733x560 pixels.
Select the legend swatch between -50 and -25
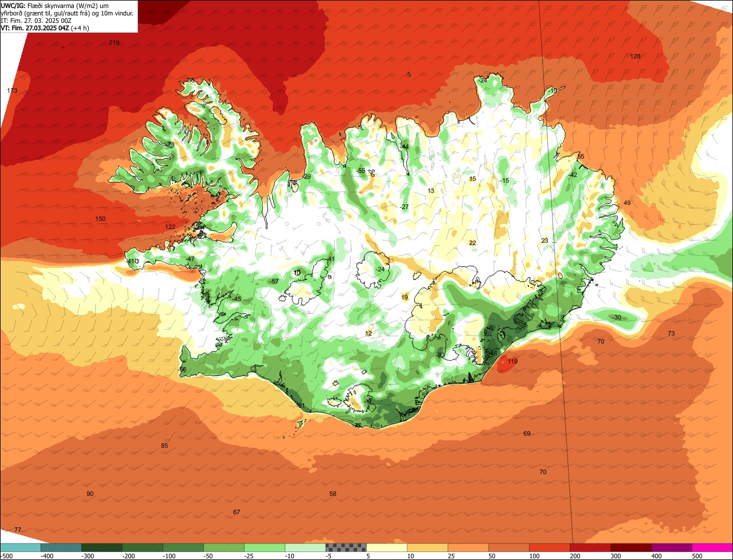223,547
